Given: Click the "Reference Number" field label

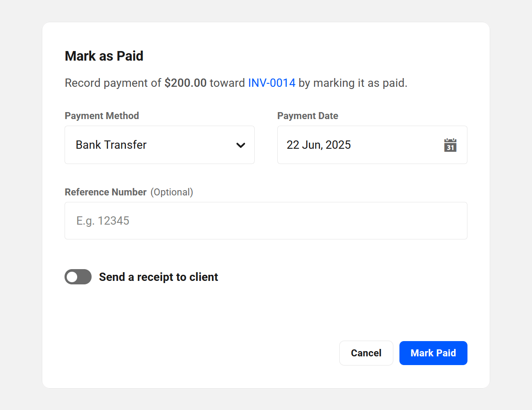Looking at the screenshot, I should point(106,192).
